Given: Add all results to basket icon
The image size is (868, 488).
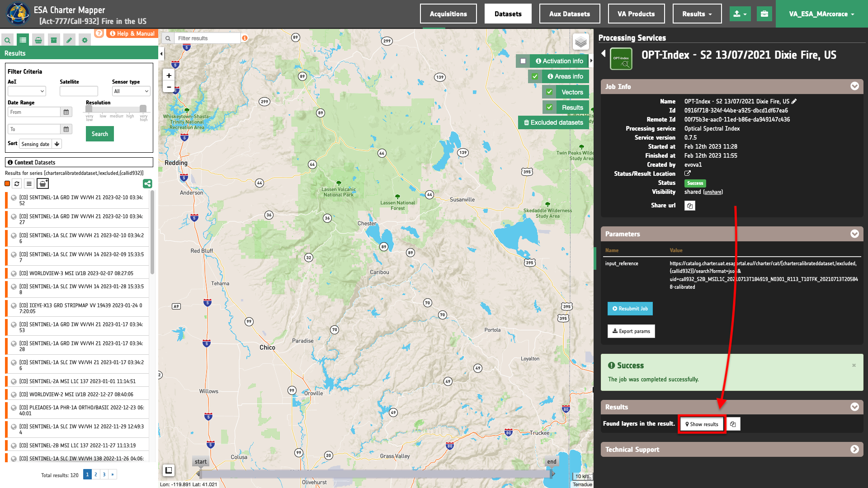Looking at the screenshot, I should click(x=42, y=183).
